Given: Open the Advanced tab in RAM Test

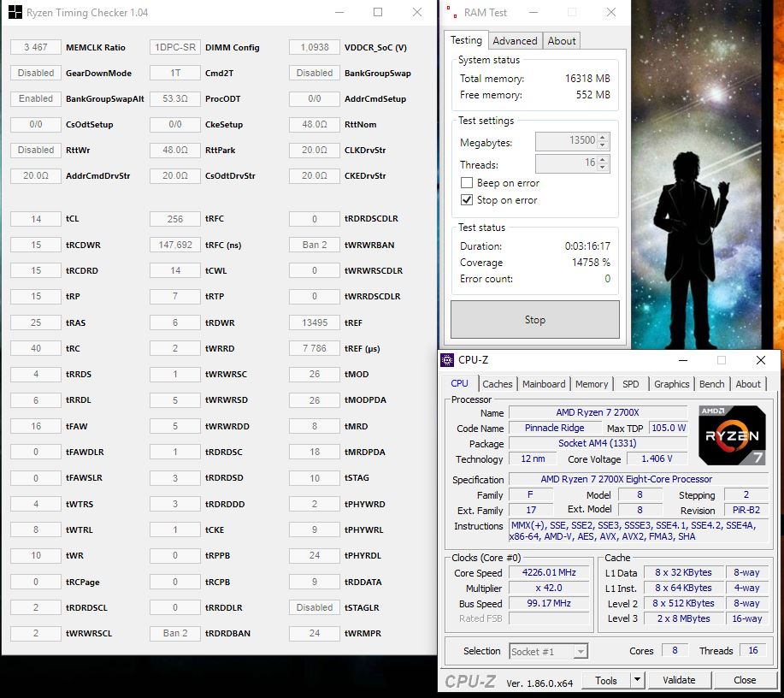Looking at the screenshot, I should pyautogui.click(x=515, y=41).
